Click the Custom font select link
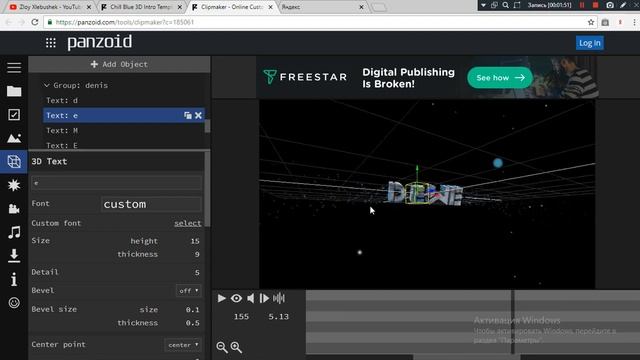The height and width of the screenshot is (360, 640). tap(188, 223)
